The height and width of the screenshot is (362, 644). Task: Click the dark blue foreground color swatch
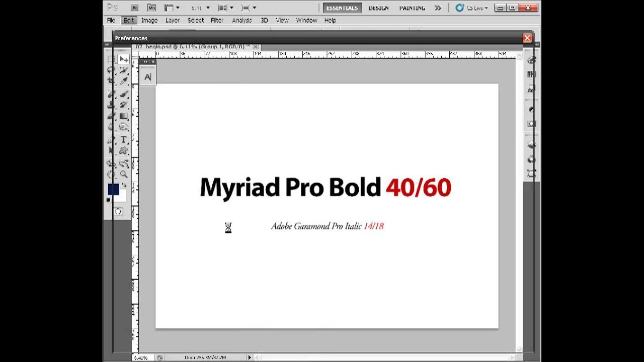(x=113, y=190)
